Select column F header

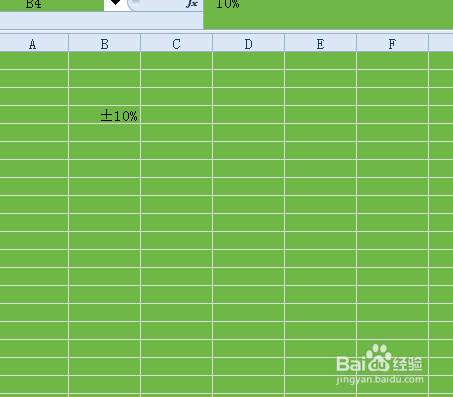[392, 43]
